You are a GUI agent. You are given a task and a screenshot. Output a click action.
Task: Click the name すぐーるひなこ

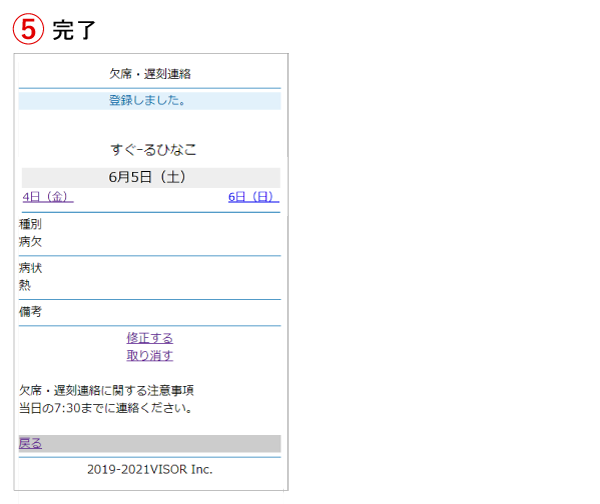pyautogui.click(x=153, y=150)
